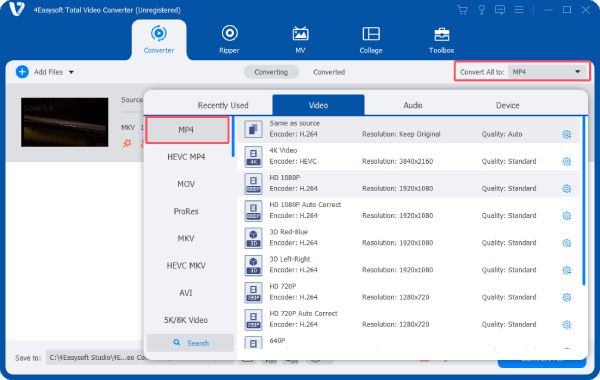The width and height of the screenshot is (600, 380).
Task: Click the preset list scrollbar
Action: tap(584, 201)
